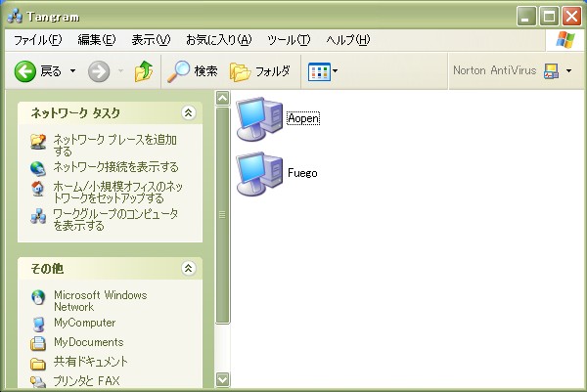Click the greyed-out forward arrow button

[x=99, y=71]
